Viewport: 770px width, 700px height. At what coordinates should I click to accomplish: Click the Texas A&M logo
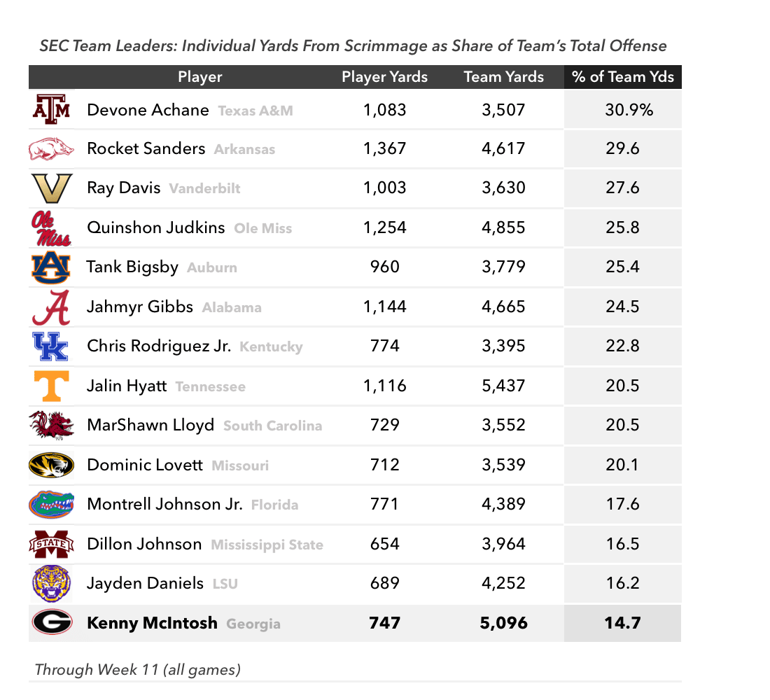point(52,109)
